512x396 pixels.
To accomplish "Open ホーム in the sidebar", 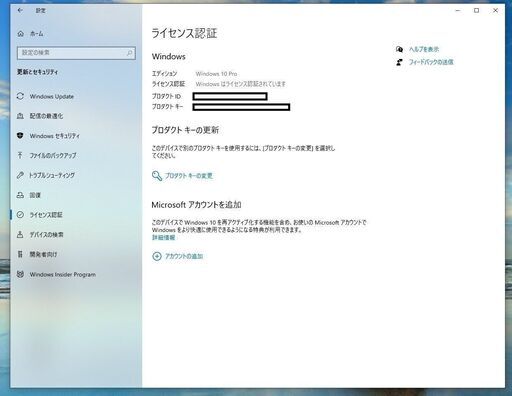I will click(x=36, y=34).
